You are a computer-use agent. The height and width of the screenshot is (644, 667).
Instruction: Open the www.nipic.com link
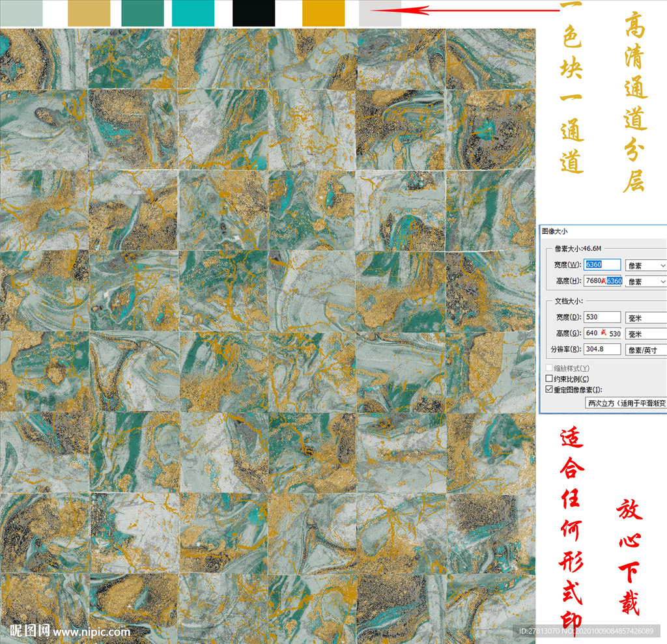click(x=91, y=632)
